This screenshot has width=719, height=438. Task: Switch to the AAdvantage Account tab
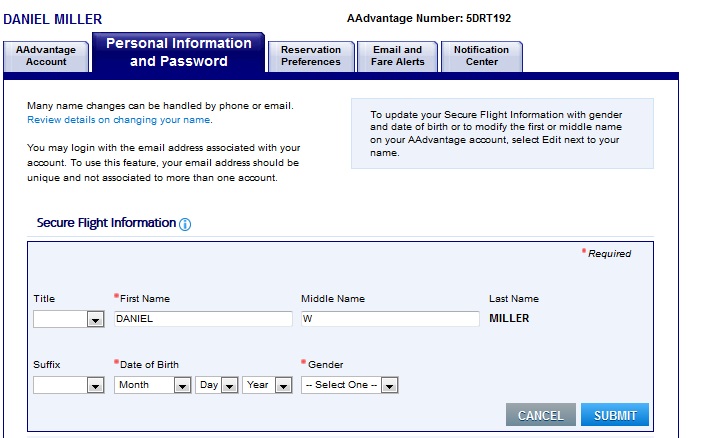46,56
